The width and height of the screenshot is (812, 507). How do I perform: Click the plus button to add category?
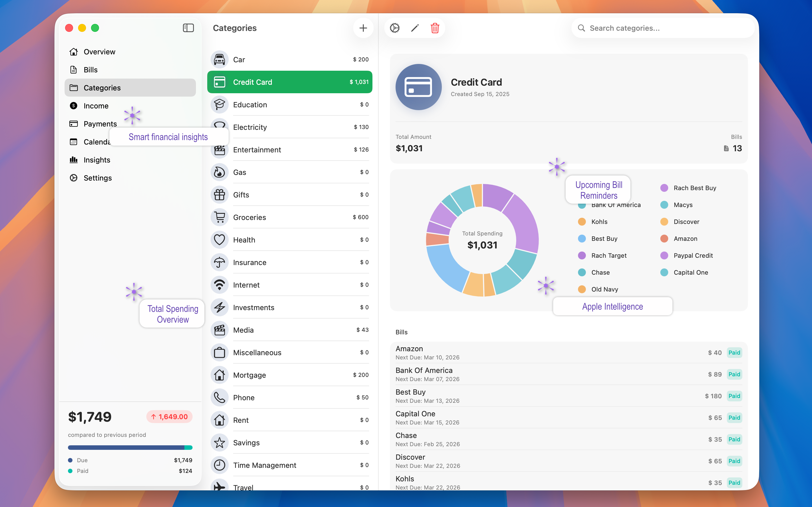(x=363, y=28)
